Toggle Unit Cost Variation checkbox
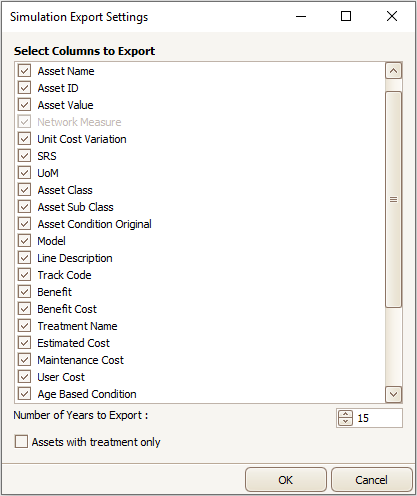Screen dimensions: 417x496 [24, 139]
